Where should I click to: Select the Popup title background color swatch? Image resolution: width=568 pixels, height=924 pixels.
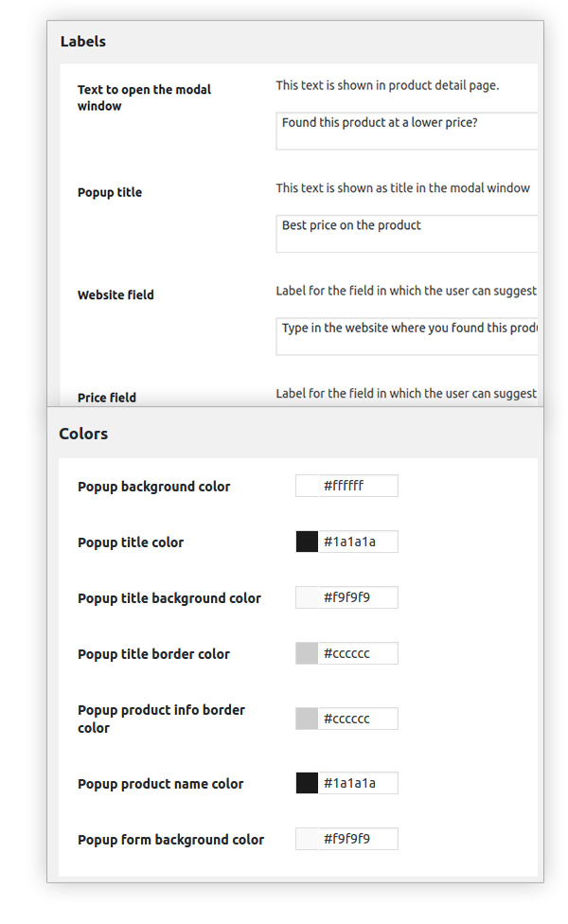tap(307, 597)
